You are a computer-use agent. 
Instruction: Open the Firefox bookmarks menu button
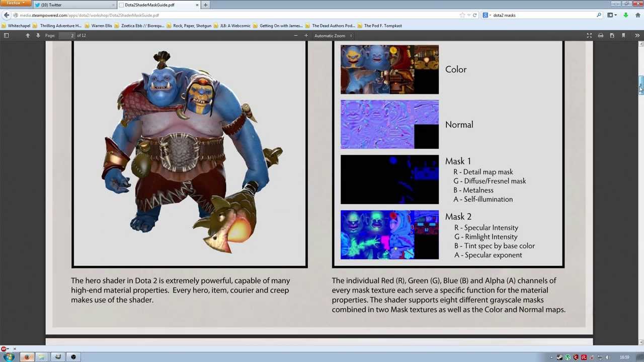pyautogui.click(x=611, y=15)
